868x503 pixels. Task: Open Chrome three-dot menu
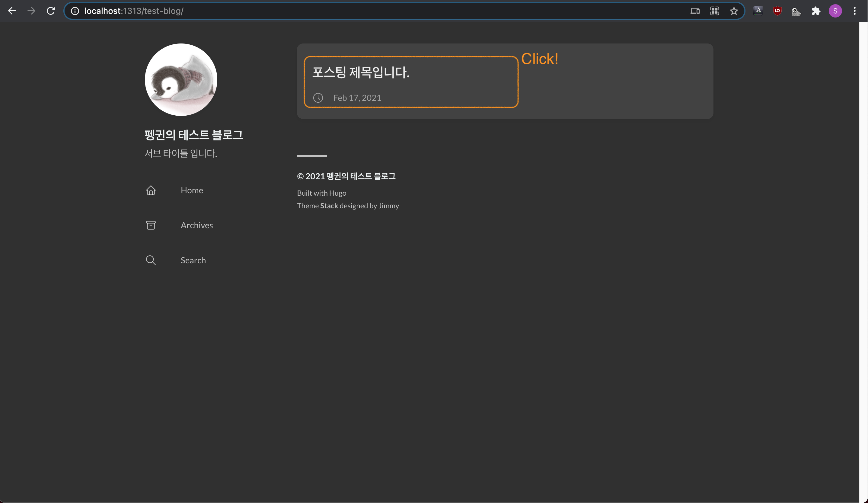click(x=854, y=11)
